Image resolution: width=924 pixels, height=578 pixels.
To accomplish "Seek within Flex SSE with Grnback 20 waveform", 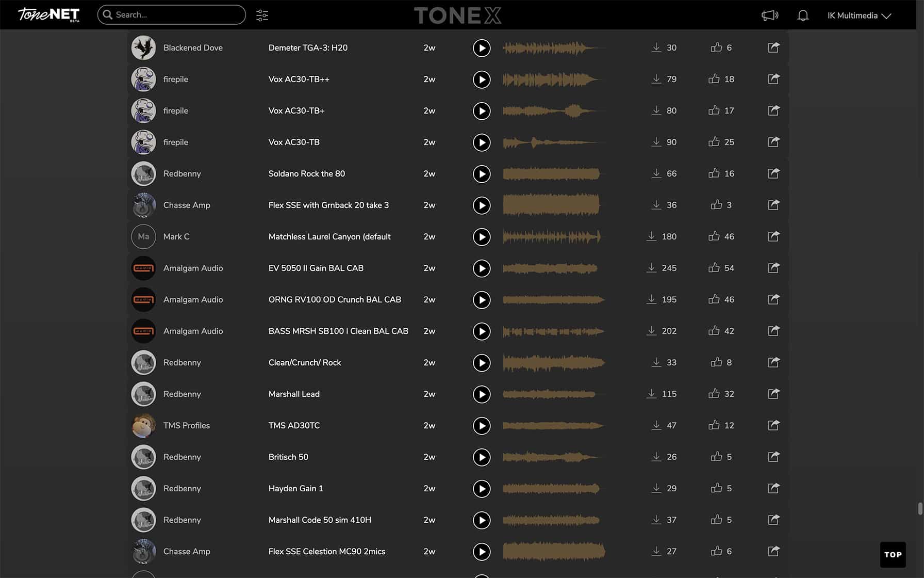I will 551,205.
